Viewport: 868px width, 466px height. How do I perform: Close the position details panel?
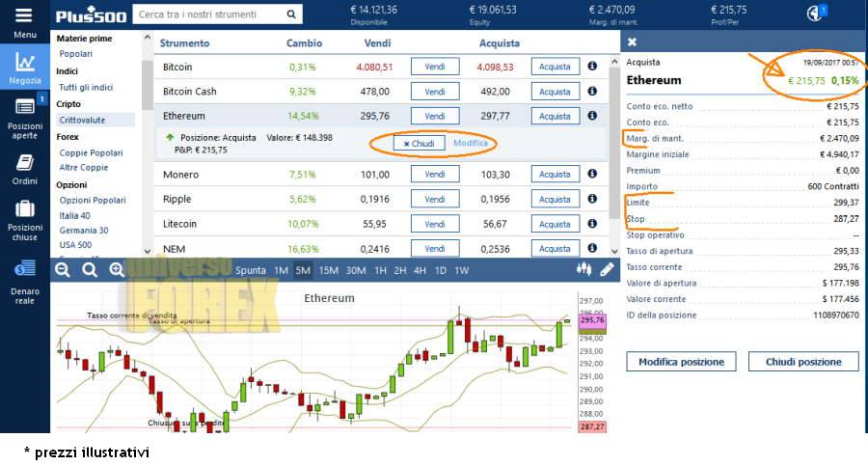point(632,41)
